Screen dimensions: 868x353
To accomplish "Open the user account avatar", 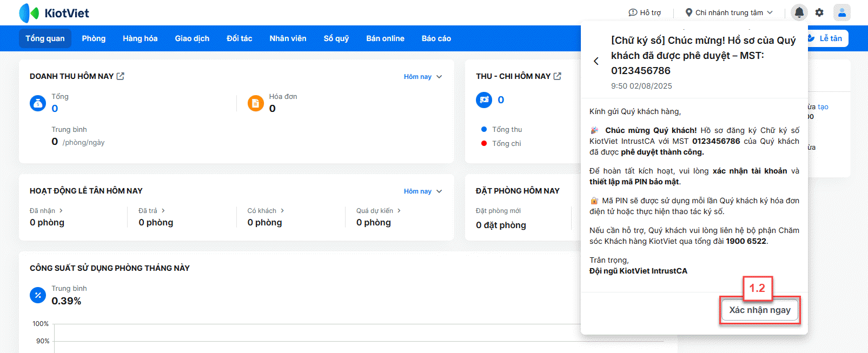I will tap(842, 12).
